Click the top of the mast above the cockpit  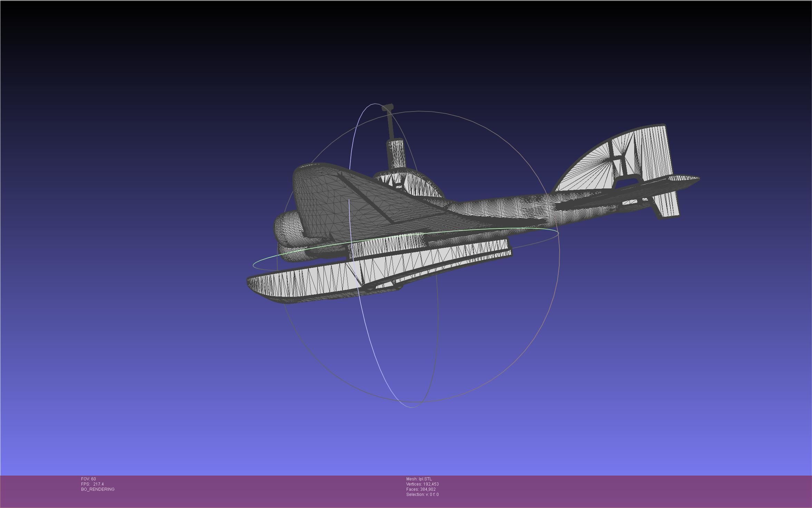[388, 108]
